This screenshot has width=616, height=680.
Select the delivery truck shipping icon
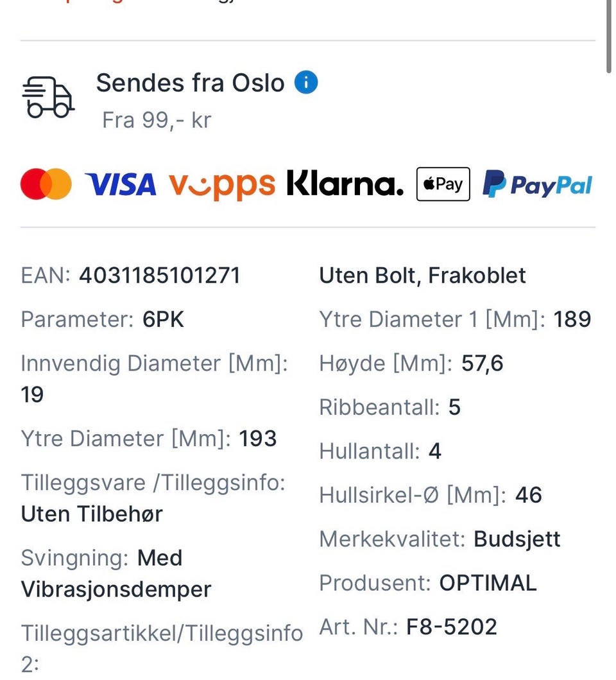(48, 98)
